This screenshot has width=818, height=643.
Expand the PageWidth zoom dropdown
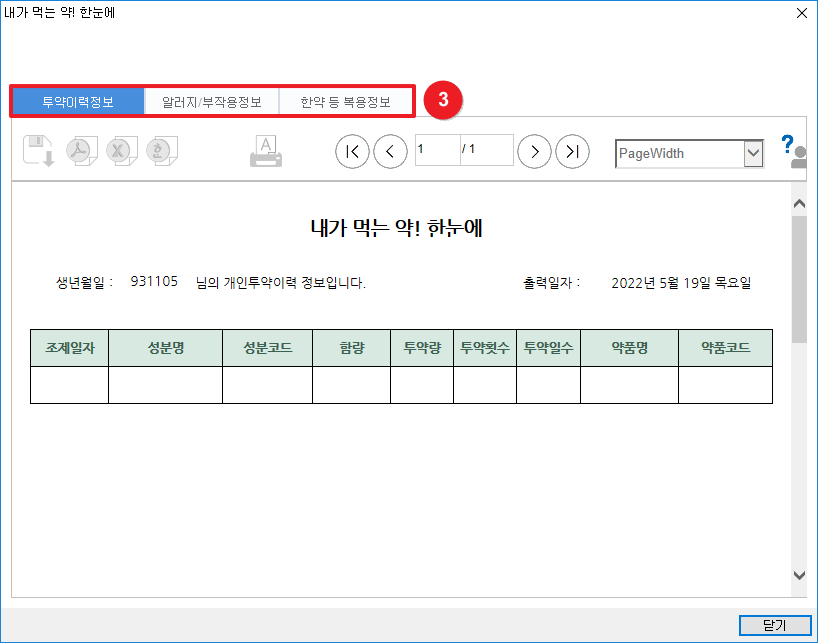coord(753,153)
